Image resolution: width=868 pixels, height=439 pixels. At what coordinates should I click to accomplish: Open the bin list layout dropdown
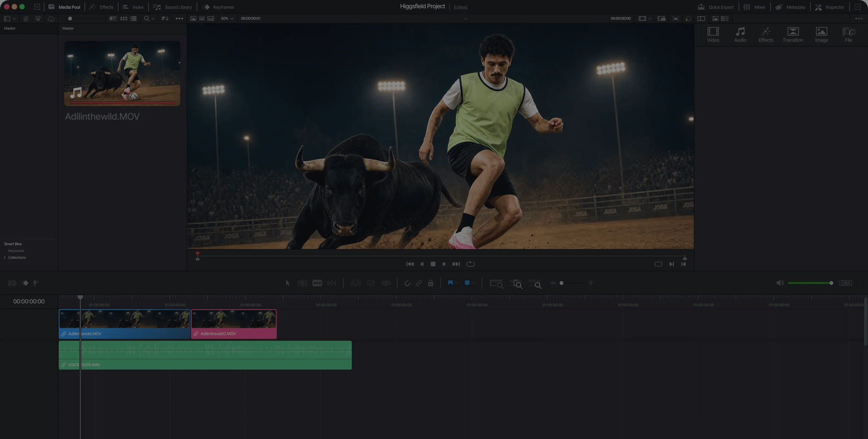tap(10, 19)
